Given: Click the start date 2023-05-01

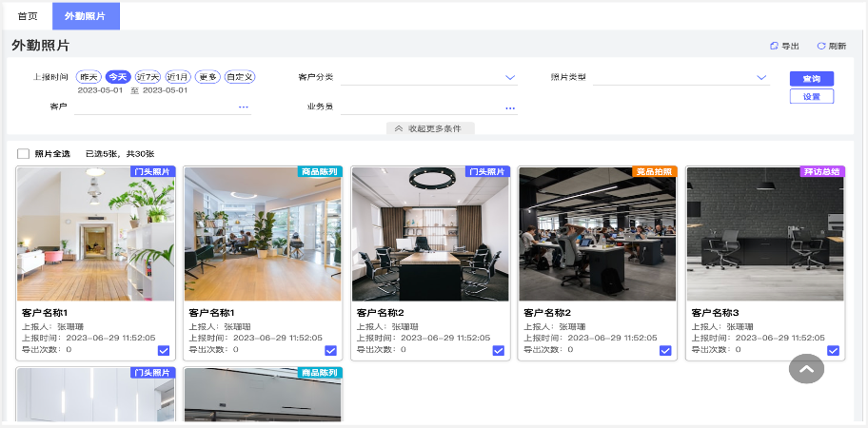Looking at the screenshot, I should pos(100,90).
